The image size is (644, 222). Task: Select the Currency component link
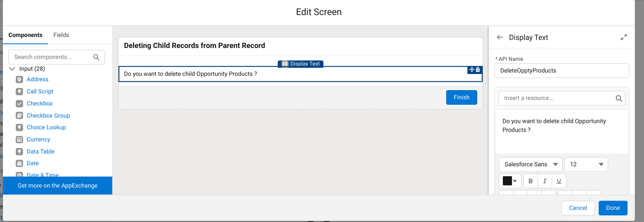tap(38, 140)
